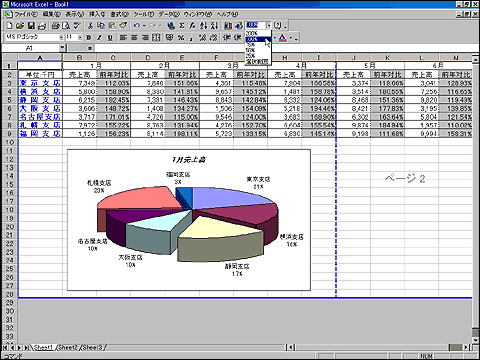
Task: Select column H header
Action: click(x=284, y=57)
